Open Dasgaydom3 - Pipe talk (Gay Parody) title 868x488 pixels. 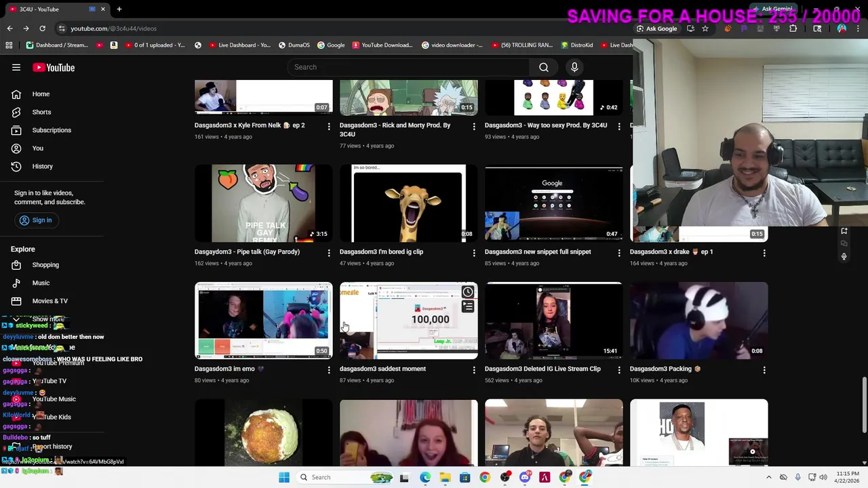[247, 251]
